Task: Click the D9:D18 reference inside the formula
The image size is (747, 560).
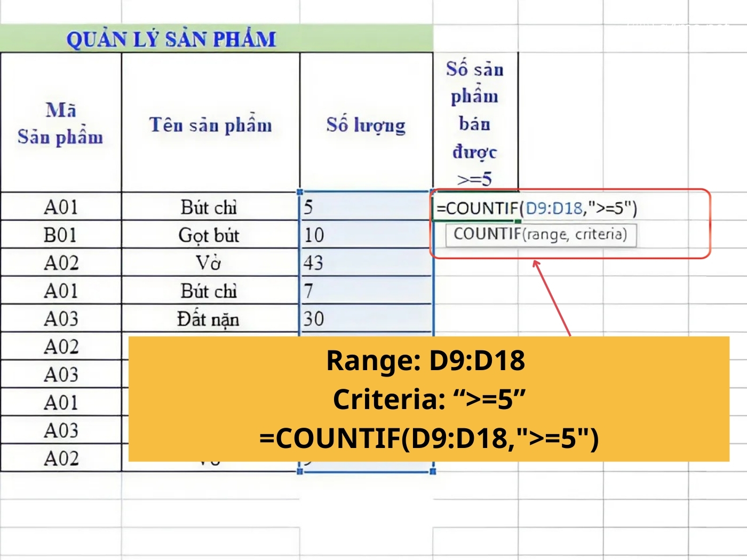Action: pyautogui.click(x=554, y=208)
